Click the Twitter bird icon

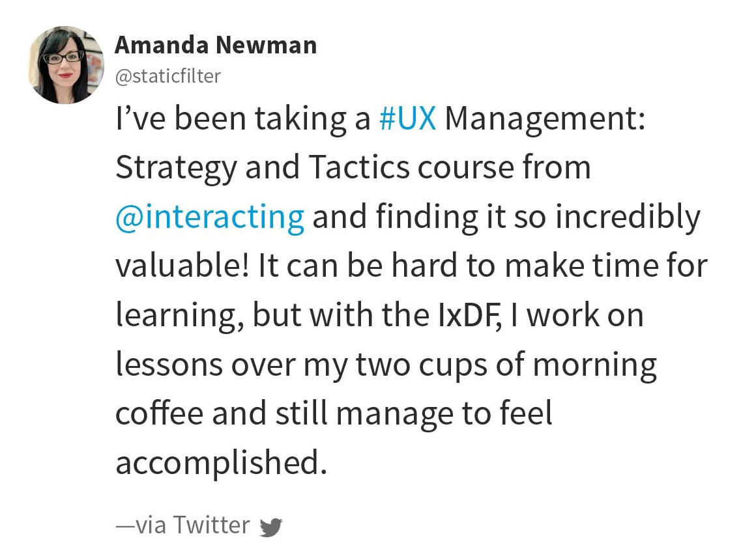pos(271,527)
